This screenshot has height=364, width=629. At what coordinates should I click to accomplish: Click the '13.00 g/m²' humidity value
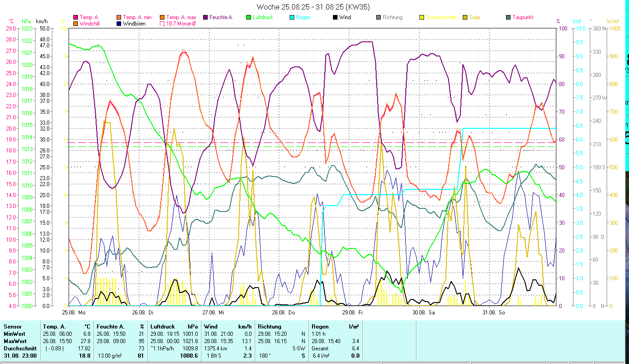click(110, 356)
